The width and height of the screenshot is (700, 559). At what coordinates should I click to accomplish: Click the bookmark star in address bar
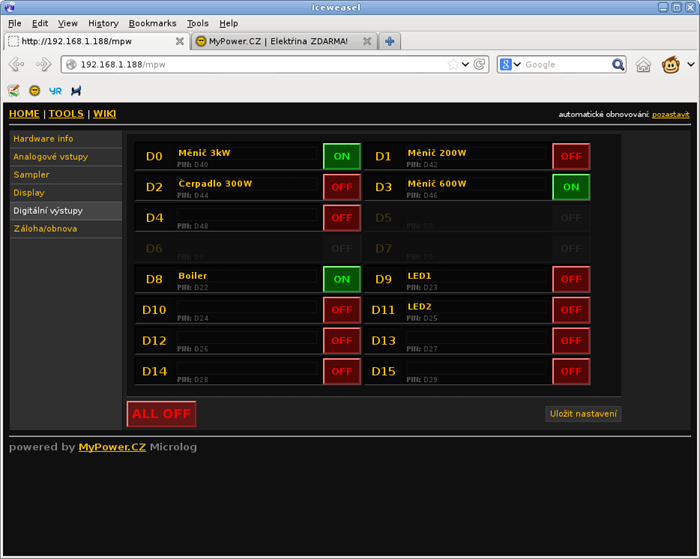[x=454, y=65]
